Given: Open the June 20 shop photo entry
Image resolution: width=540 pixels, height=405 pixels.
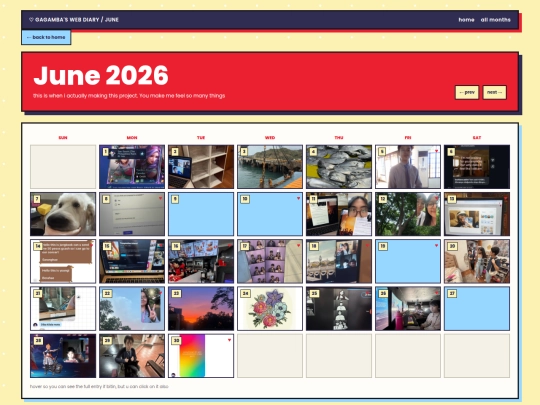Looking at the screenshot, I should click(477, 261).
